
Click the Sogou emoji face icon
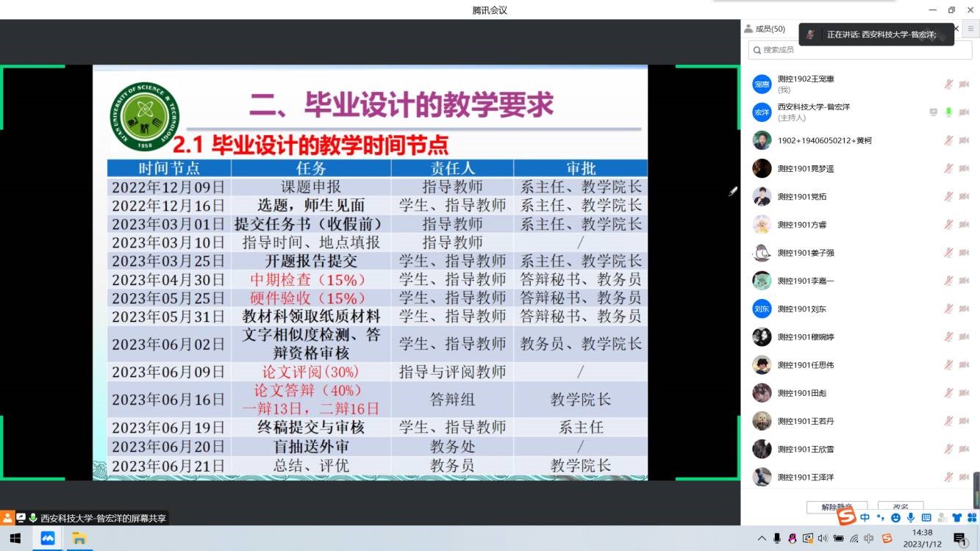pos(895,518)
